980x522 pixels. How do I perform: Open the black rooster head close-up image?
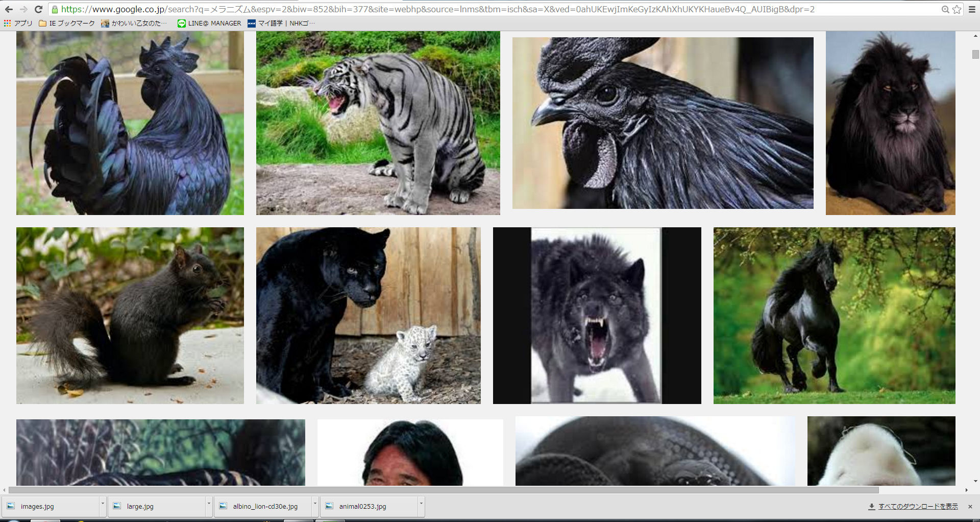[x=663, y=123]
